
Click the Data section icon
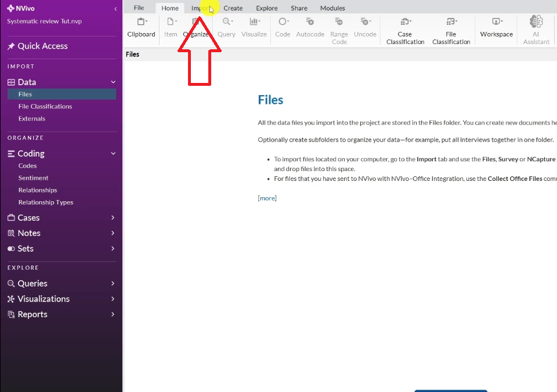pos(12,82)
